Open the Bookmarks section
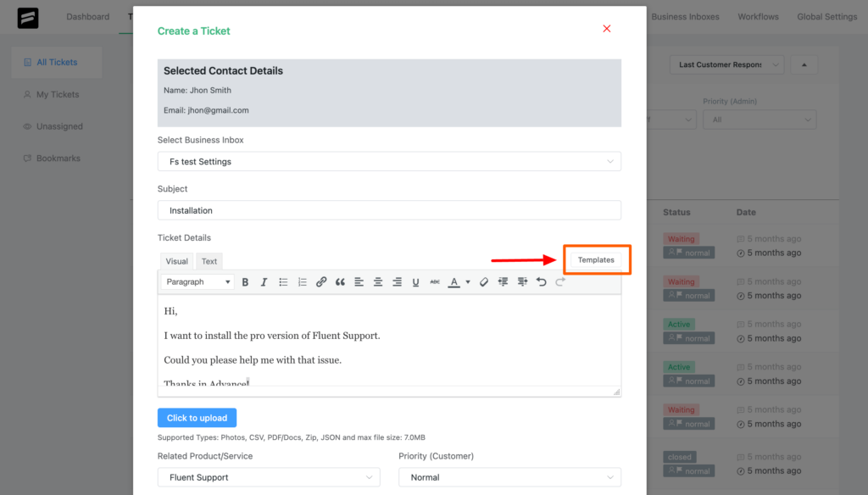Screen dimensions: 868x495 click(56, 158)
